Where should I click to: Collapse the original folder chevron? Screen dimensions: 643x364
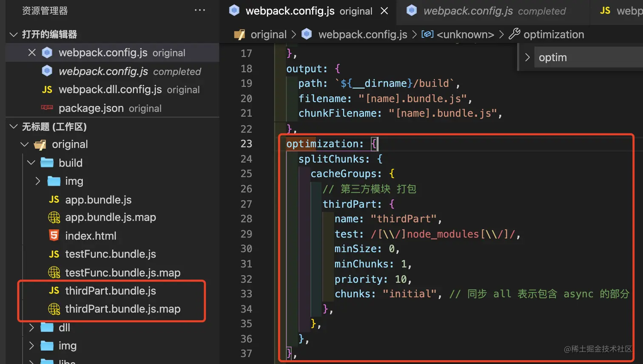click(25, 144)
